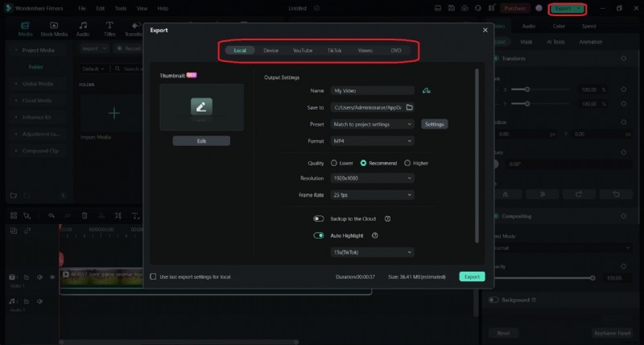Mute the Audio 1 track speaker icon
644x345 pixels.
pyautogui.click(x=39, y=301)
